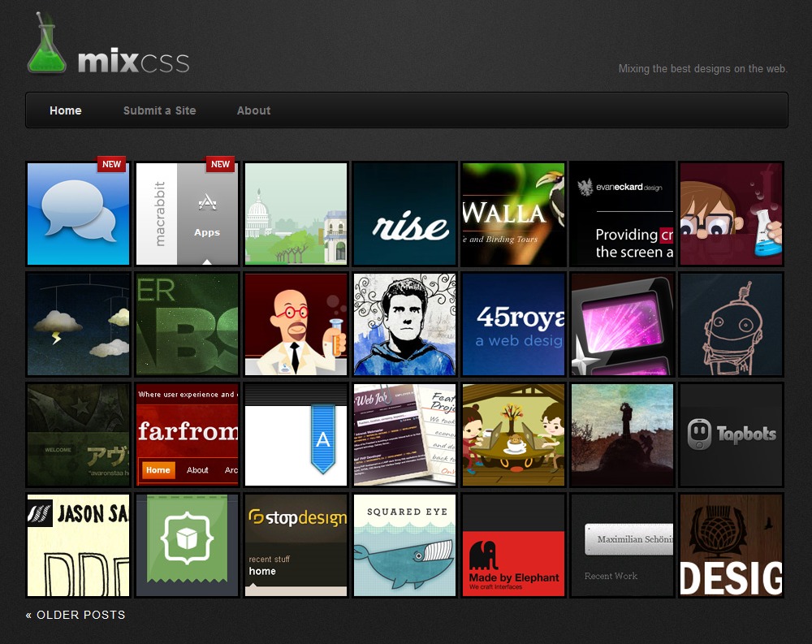Open the bald scientist with test tube thumbnail
Viewport: 812px width, 644px height.
296,324
